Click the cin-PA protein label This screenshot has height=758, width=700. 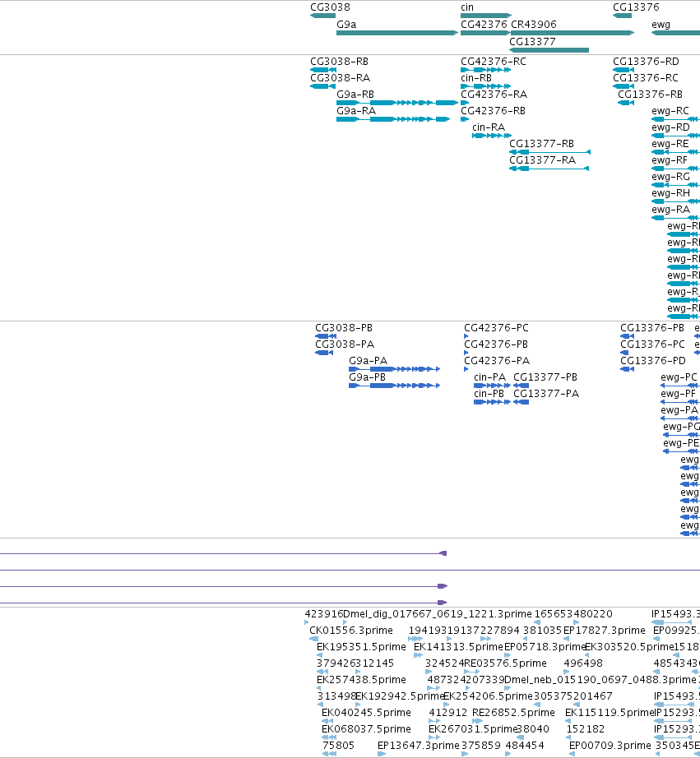490,377
